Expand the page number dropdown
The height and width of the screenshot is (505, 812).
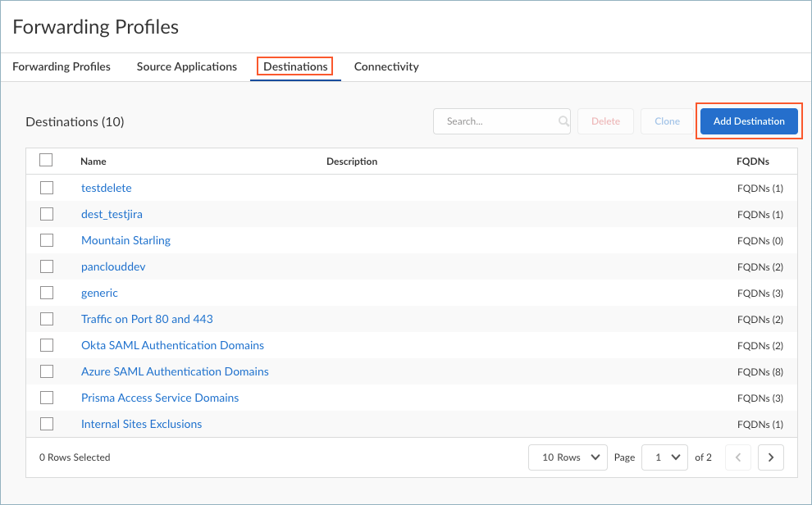tap(664, 457)
